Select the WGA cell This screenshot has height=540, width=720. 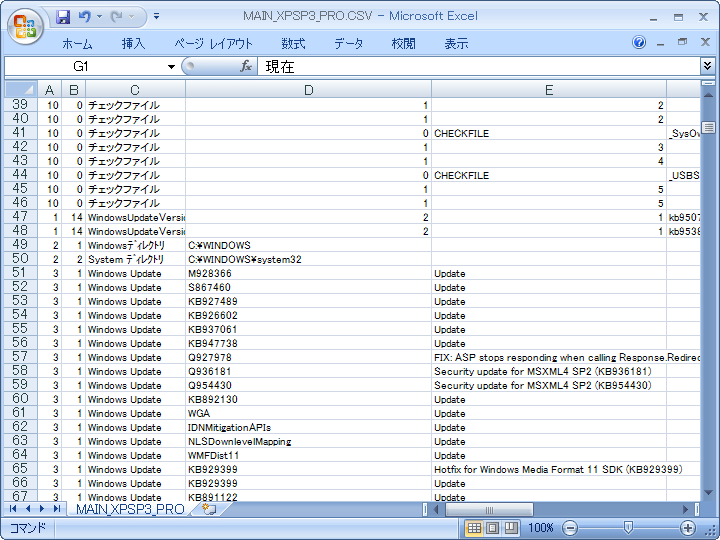(x=309, y=413)
